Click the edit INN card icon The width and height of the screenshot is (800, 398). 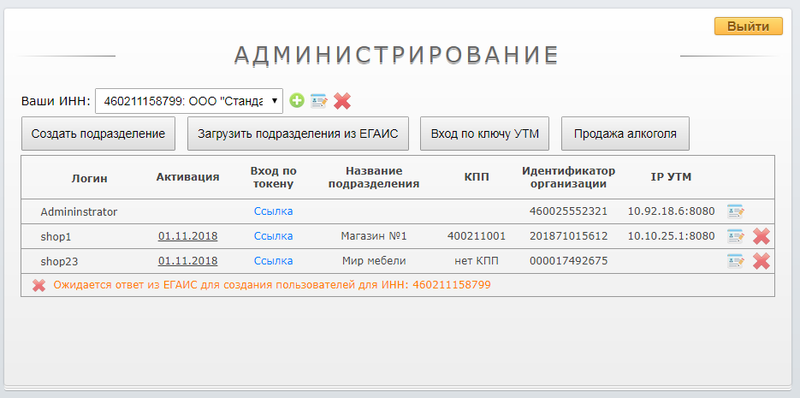pos(319,101)
